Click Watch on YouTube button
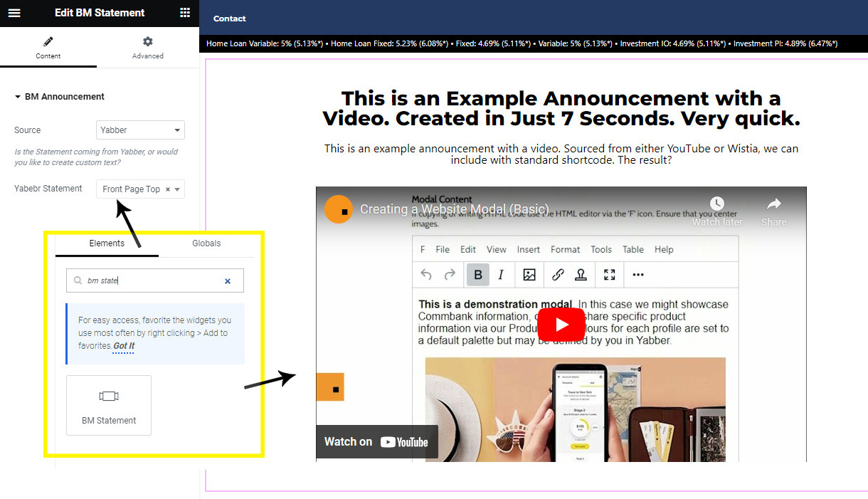 point(377,441)
